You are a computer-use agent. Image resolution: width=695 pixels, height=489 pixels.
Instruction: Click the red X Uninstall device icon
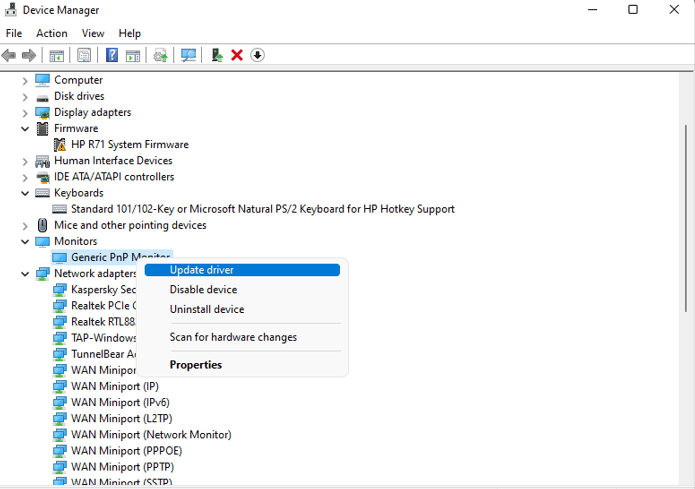click(237, 55)
